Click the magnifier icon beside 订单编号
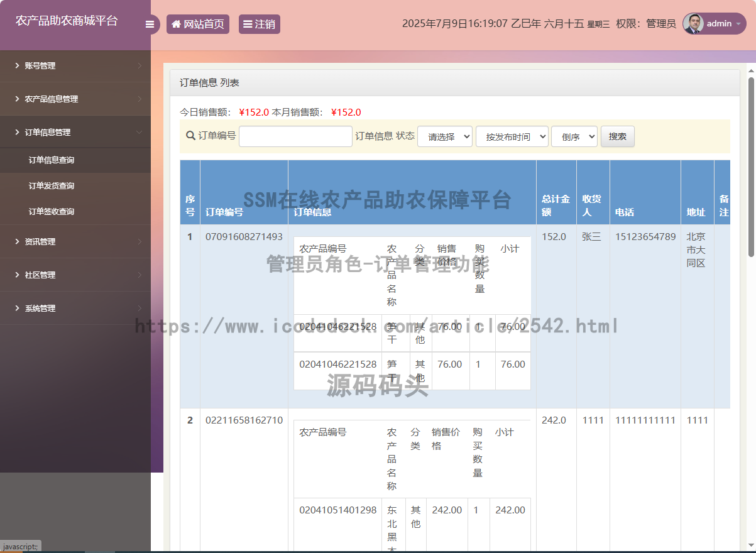The image size is (756, 553). pos(190,135)
